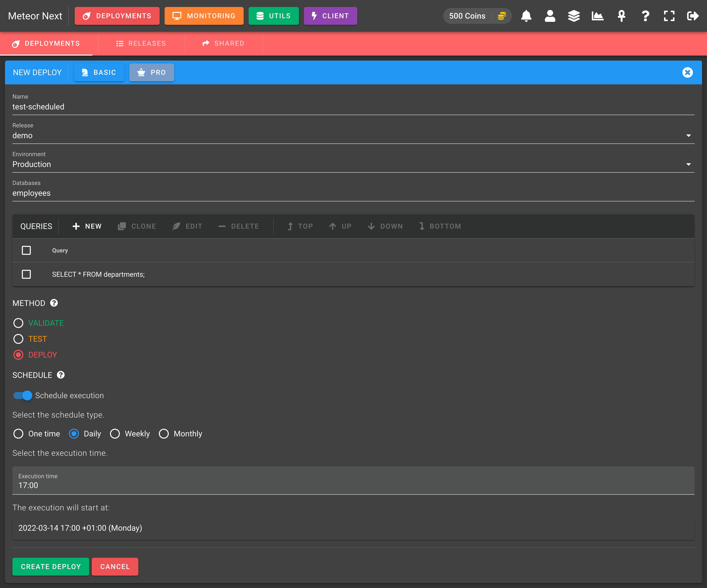Show help for Schedule section

(61, 375)
